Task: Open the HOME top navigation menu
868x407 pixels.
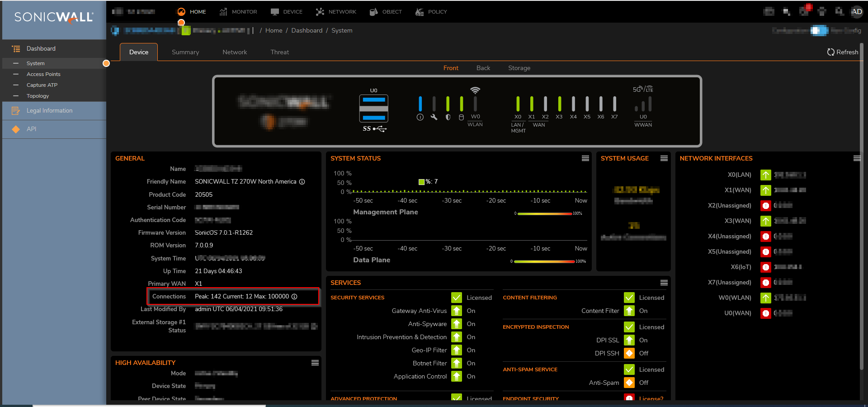Action: tap(192, 12)
